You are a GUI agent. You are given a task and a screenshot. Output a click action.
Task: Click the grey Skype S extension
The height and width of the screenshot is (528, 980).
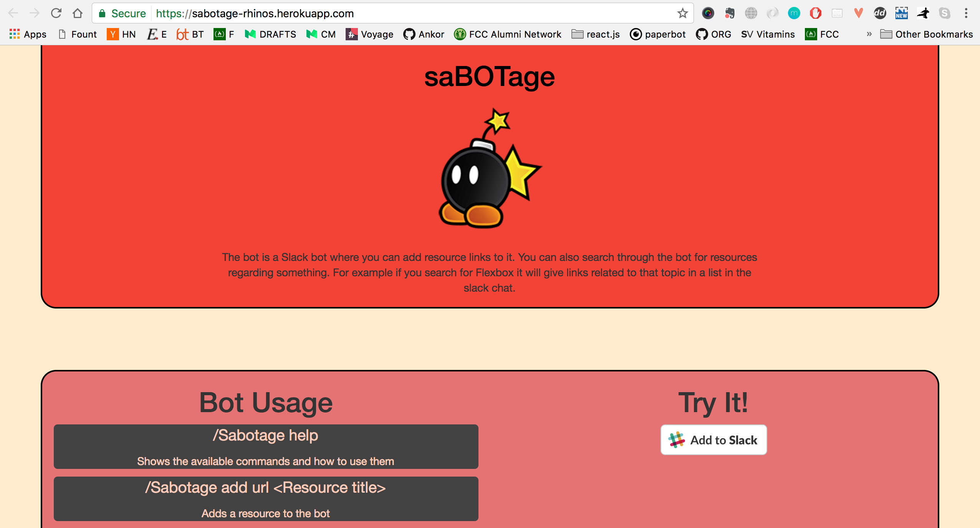[945, 13]
